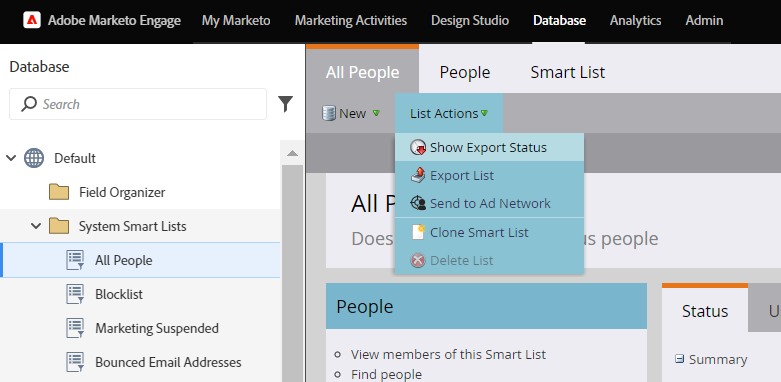Collapse the Summary section
The height and width of the screenshot is (382, 781).
679,359
